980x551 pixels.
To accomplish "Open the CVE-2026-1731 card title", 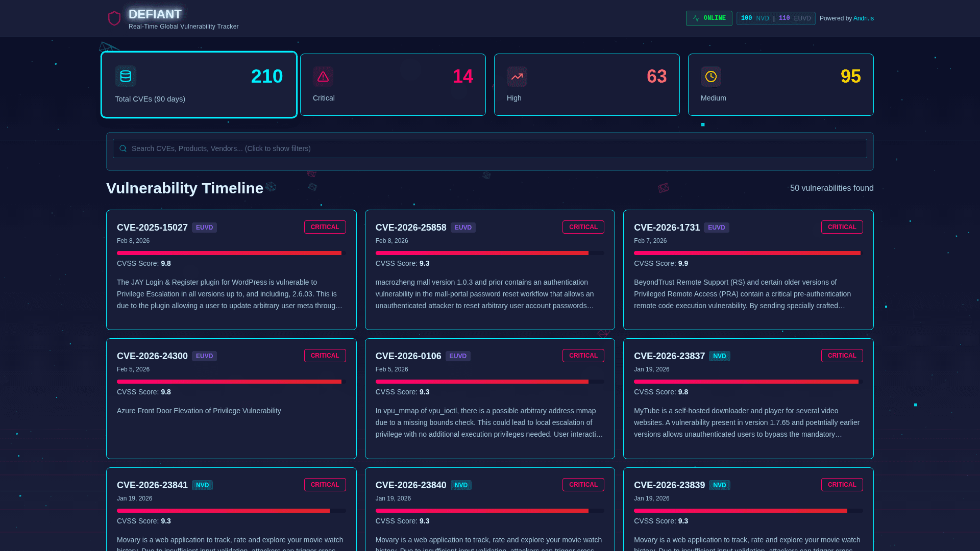I will [x=667, y=228].
